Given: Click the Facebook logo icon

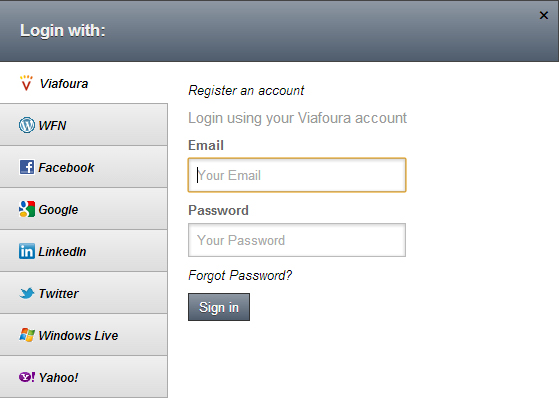Looking at the screenshot, I should (27, 167).
